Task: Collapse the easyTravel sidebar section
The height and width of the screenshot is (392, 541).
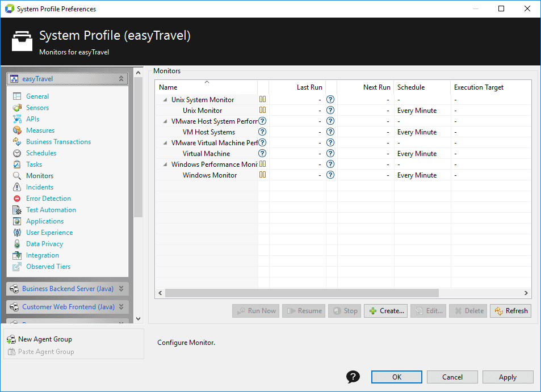Action: click(121, 79)
